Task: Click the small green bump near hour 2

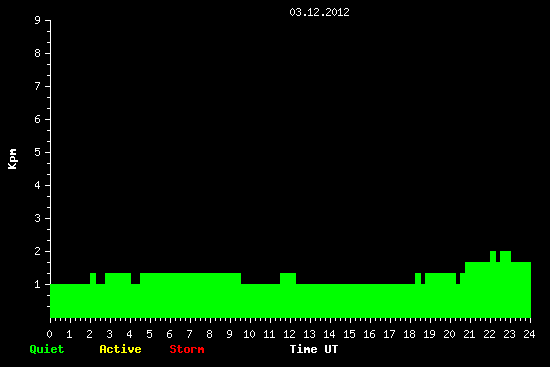Action: (93, 279)
